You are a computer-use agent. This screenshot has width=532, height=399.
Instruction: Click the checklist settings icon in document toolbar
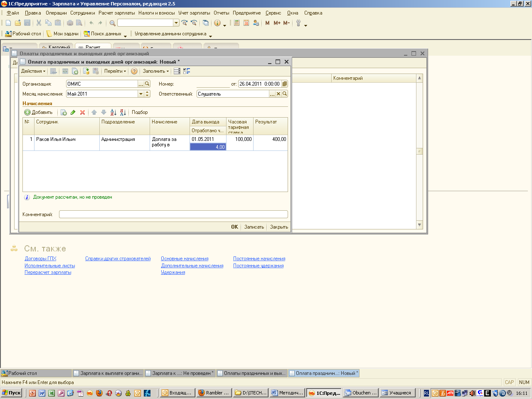187,71
